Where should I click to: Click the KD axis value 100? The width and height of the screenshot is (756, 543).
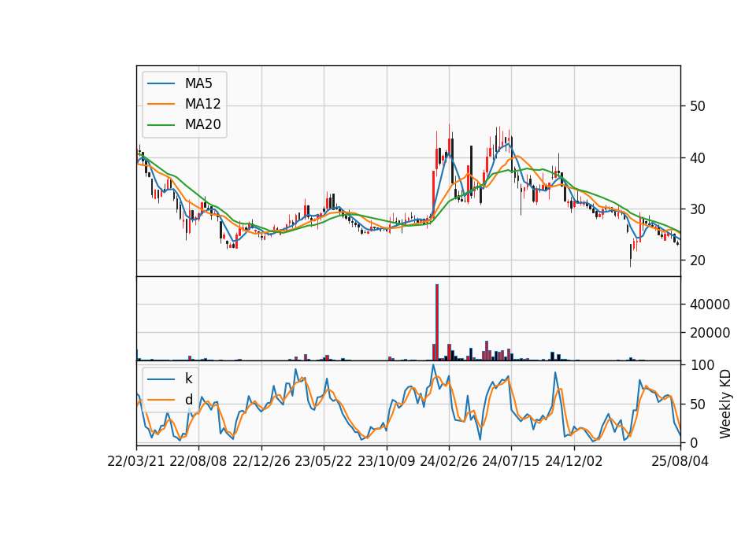point(702,365)
